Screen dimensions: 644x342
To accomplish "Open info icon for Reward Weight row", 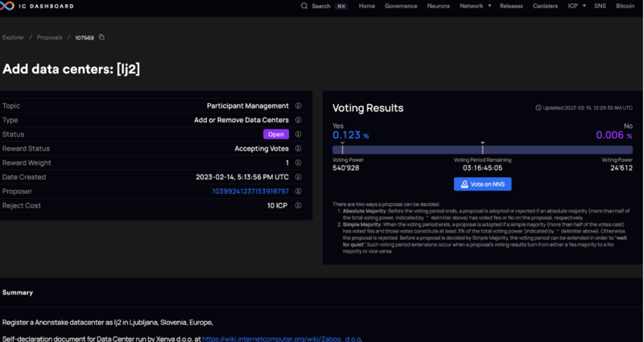I will point(298,163).
